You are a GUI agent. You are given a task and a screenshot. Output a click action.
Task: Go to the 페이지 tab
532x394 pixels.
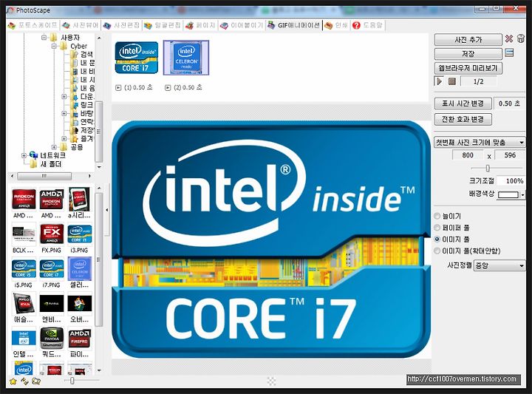(200, 25)
